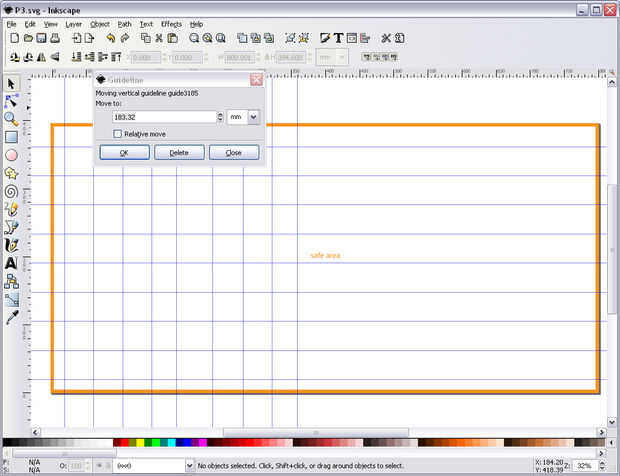Click the Undo arrow icon
Screen dimensions: 620x476
(x=111, y=38)
